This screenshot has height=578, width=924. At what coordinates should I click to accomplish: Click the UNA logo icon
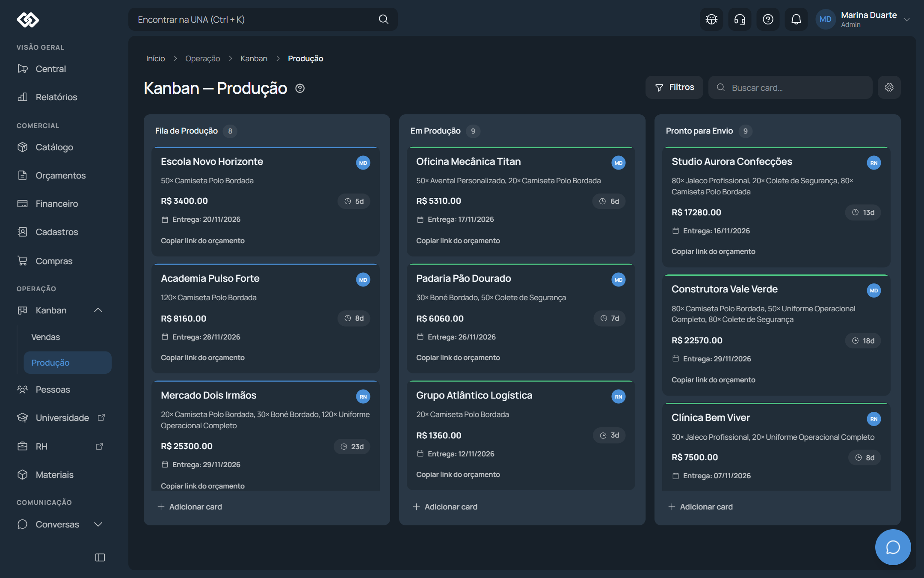coord(28,20)
